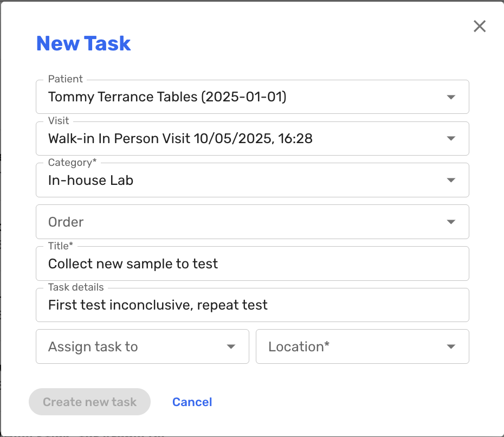Click the New Task dialog heading
The image size is (504, 437).
83,43
